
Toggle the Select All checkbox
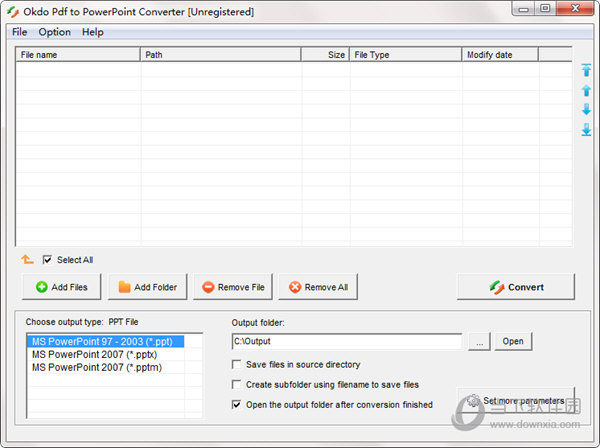tap(47, 260)
